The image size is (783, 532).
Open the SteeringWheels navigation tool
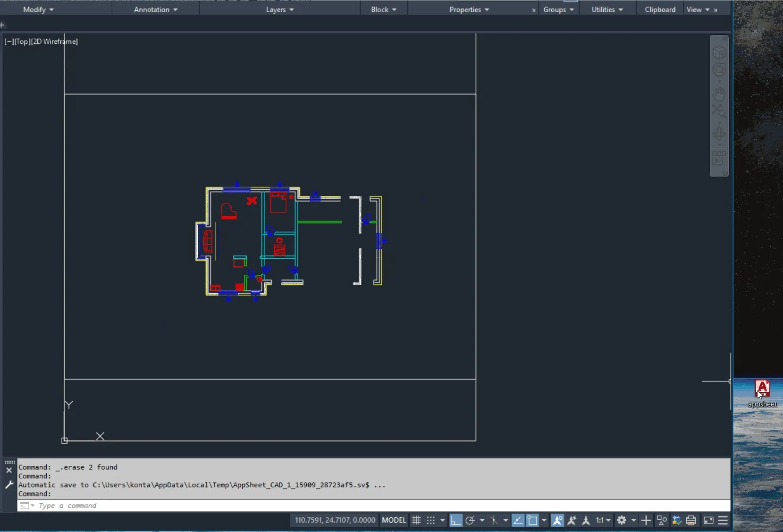719,70
